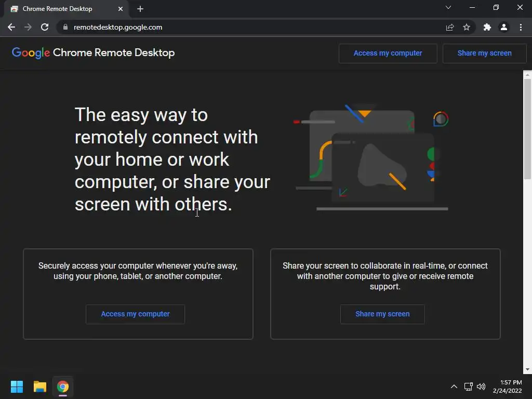Open File Explorer from the taskbar
Image resolution: width=532 pixels, height=399 pixels.
(x=39, y=387)
